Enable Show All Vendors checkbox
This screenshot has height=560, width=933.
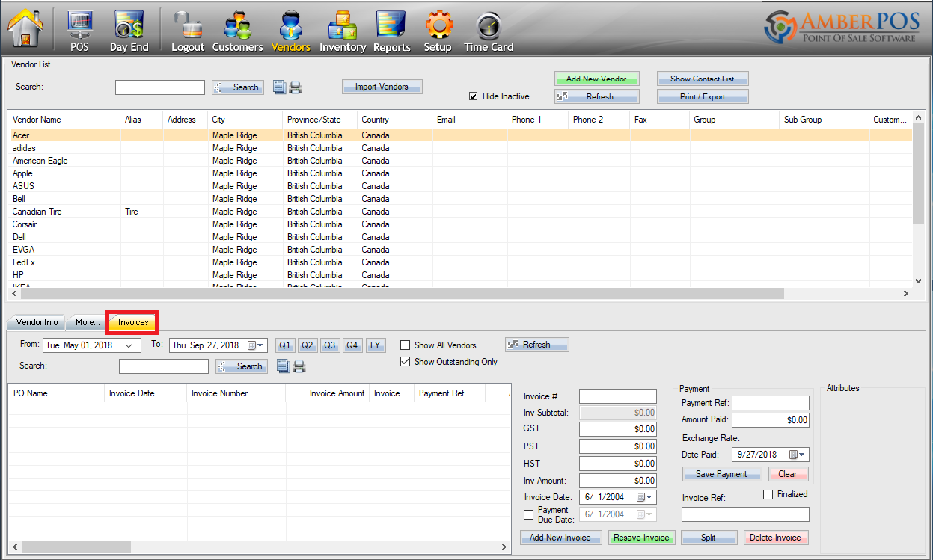click(405, 345)
